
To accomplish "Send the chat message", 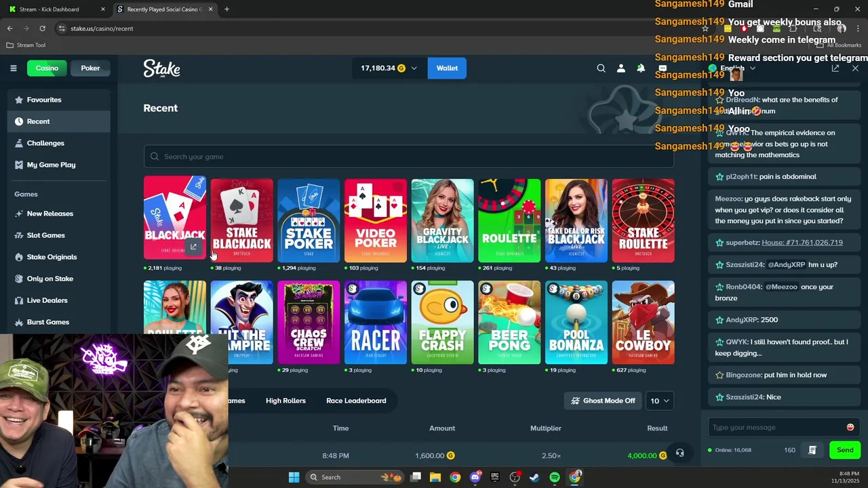I will click(x=845, y=450).
